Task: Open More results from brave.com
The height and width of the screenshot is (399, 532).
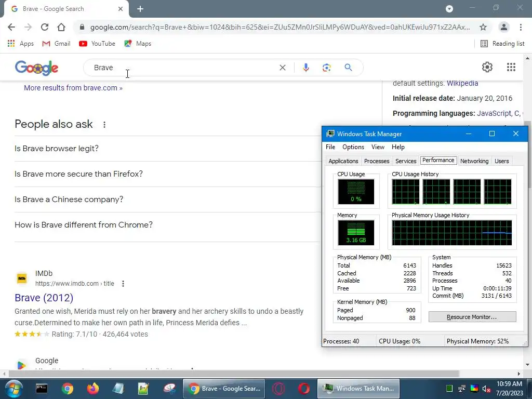Action: tap(73, 88)
